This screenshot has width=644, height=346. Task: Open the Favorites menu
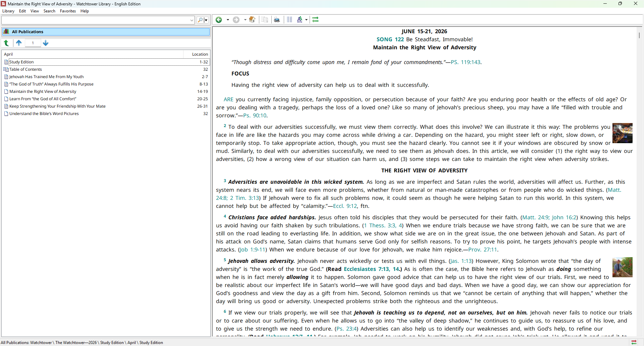(68, 11)
